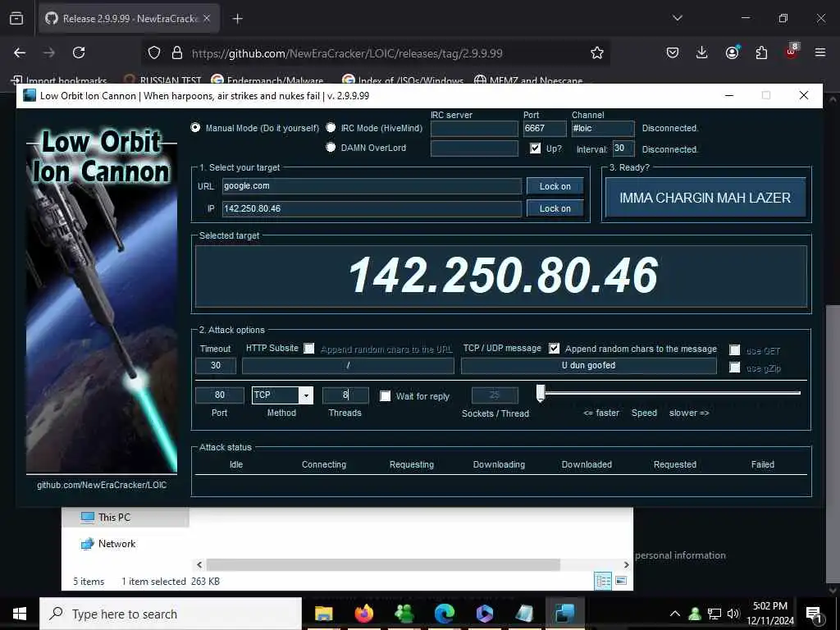Enable Append random chars to the URL
840x630 pixels.
309,348
